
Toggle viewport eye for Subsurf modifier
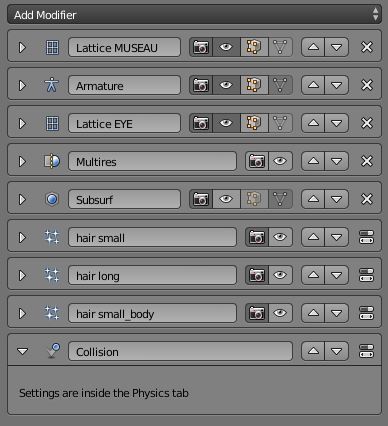pos(226,199)
